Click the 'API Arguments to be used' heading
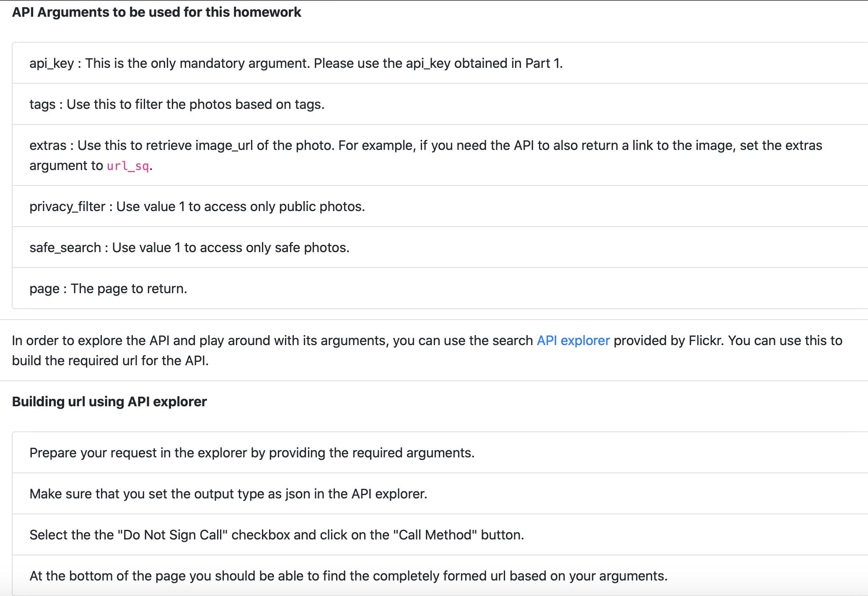Viewport: 868px width, 596px height. pyautogui.click(x=156, y=12)
